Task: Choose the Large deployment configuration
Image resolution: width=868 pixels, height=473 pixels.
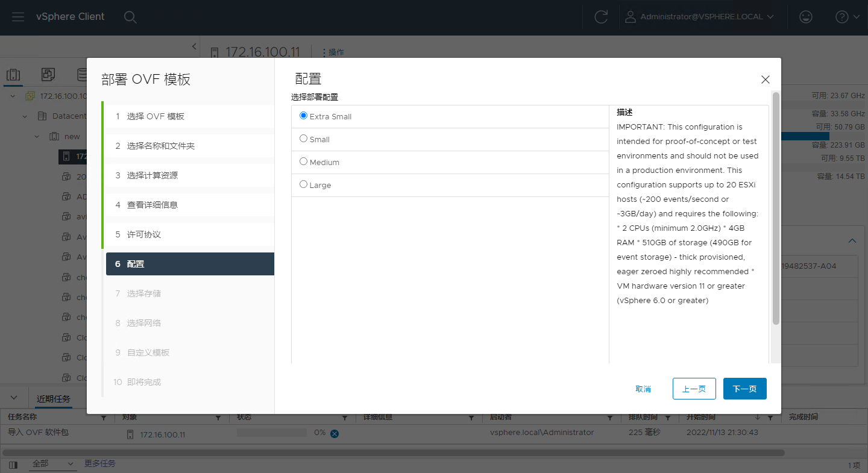Action: pos(304,184)
